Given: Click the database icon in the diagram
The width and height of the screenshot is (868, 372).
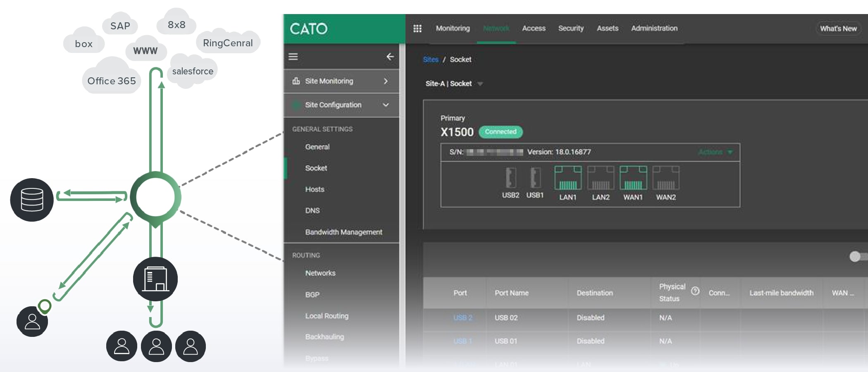Looking at the screenshot, I should pos(32,200).
